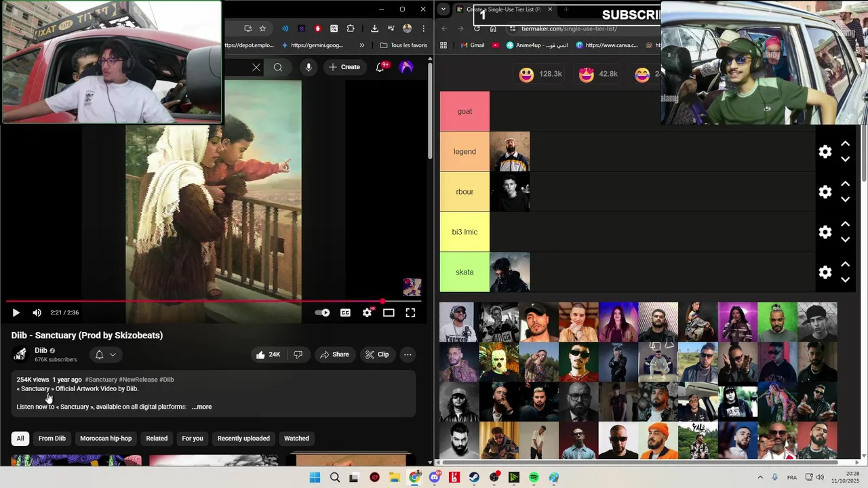Open Gmail bookmark in TierMaker window
868x488 pixels.
(x=472, y=45)
